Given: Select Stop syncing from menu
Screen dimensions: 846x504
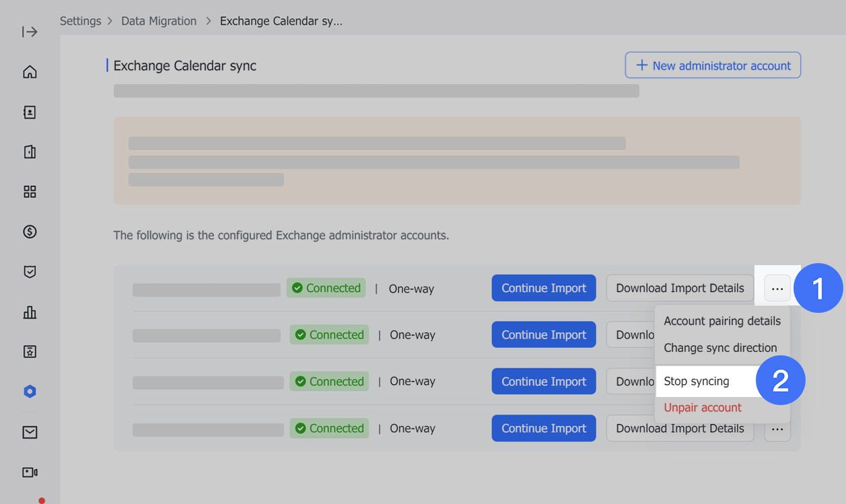Looking at the screenshot, I should coord(697,382).
